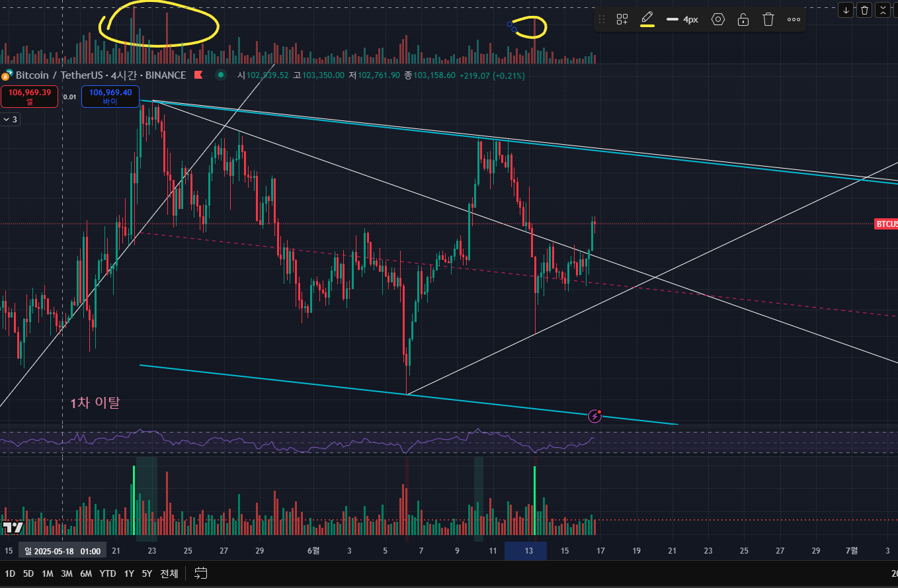Select the 6M time range

pos(86,573)
